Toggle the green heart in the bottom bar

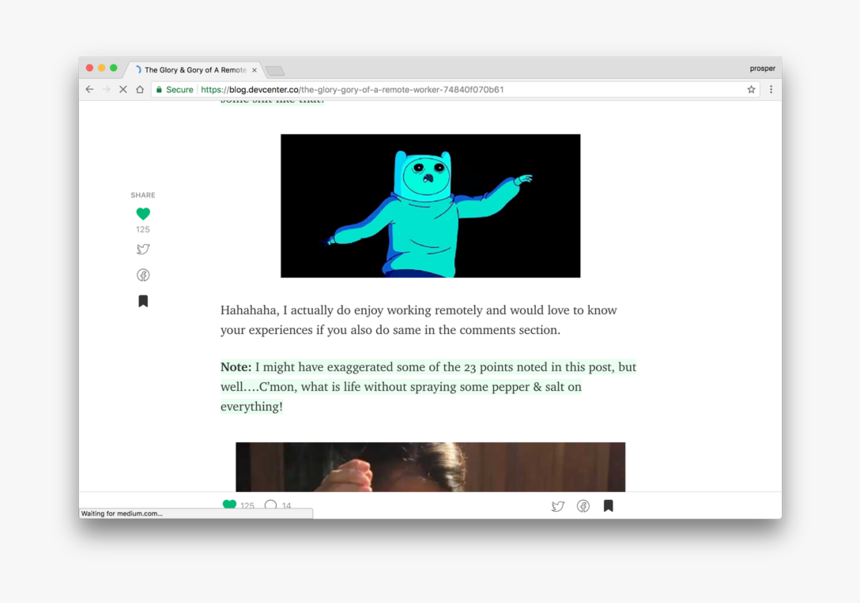pos(230,505)
